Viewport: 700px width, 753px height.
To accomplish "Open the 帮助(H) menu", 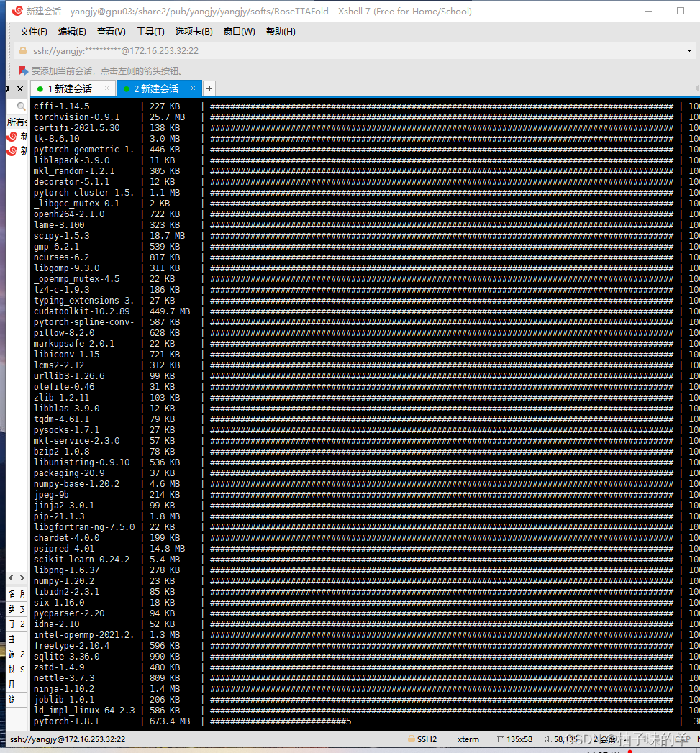I will pyautogui.click(x=281, y=32).
